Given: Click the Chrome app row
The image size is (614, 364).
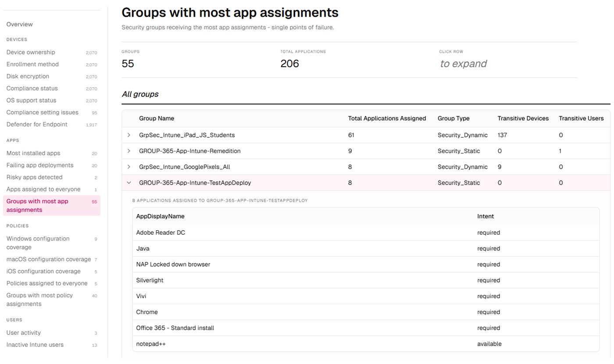Looking at the screenshot, I should click(366, 312).
